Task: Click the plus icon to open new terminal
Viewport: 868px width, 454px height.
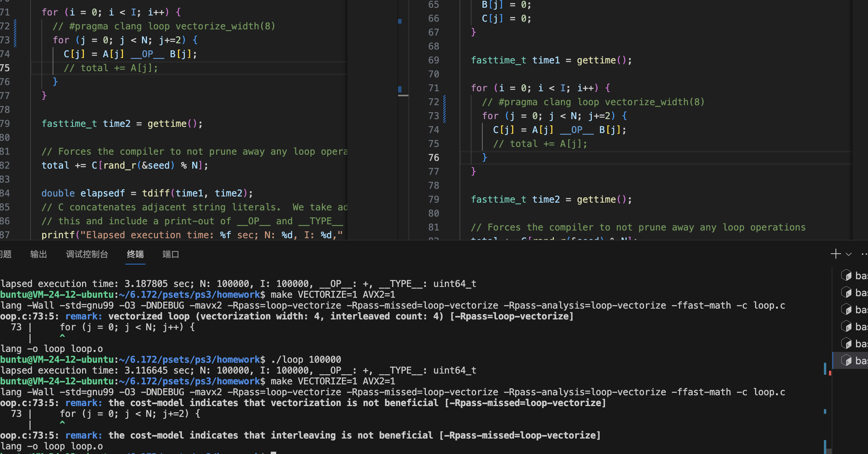Action: coord(836,254)
